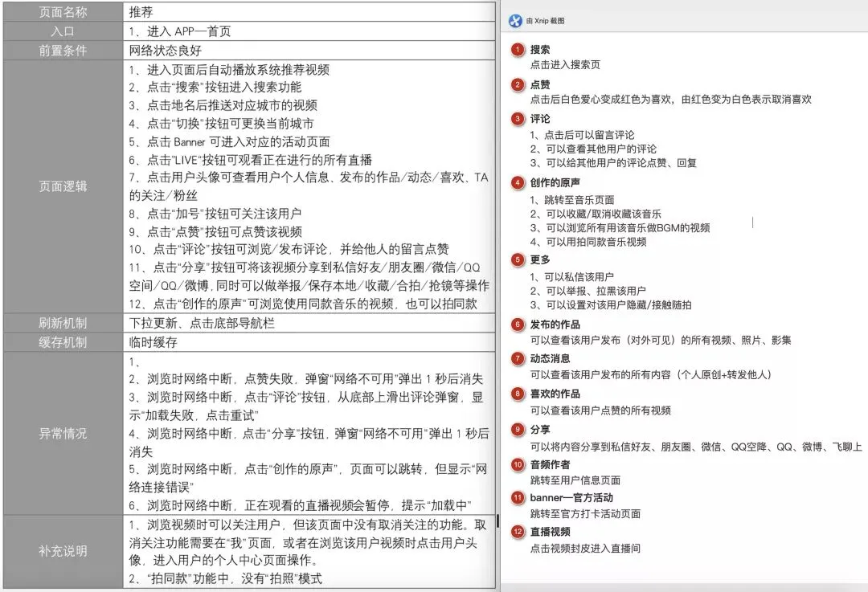This screenshot has width=868, height=592.
Task: Select the '刷新机制' row header cell
Action: (x=63, y=323)
